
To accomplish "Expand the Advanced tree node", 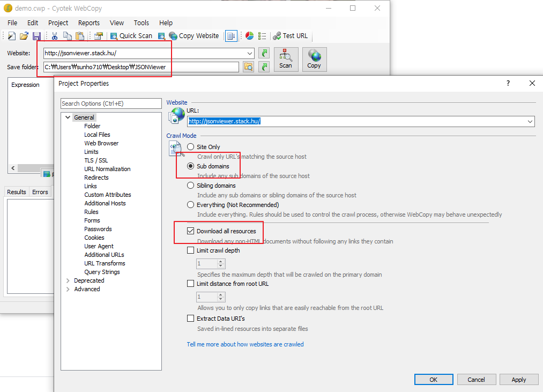I will click(x=68, y=289).
